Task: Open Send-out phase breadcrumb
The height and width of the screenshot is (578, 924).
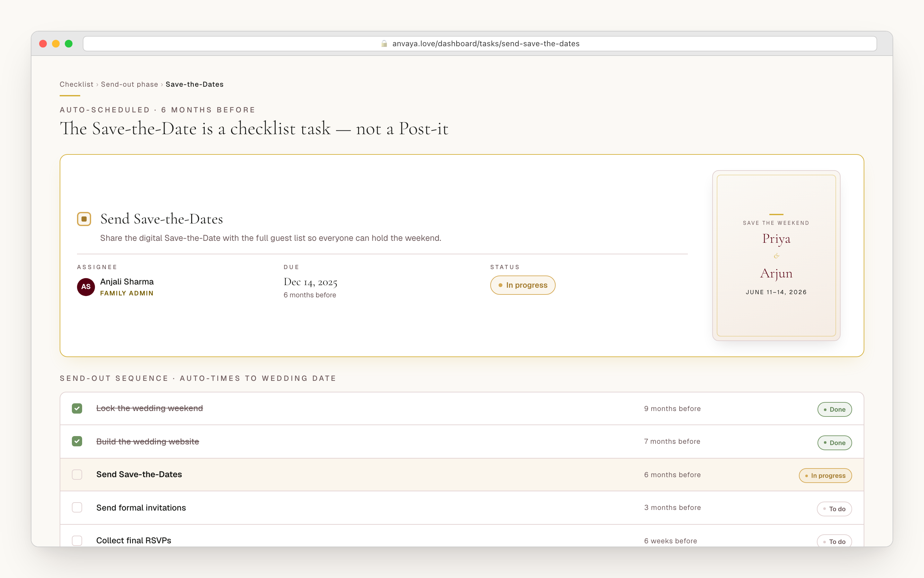Action: pos(129,84)
